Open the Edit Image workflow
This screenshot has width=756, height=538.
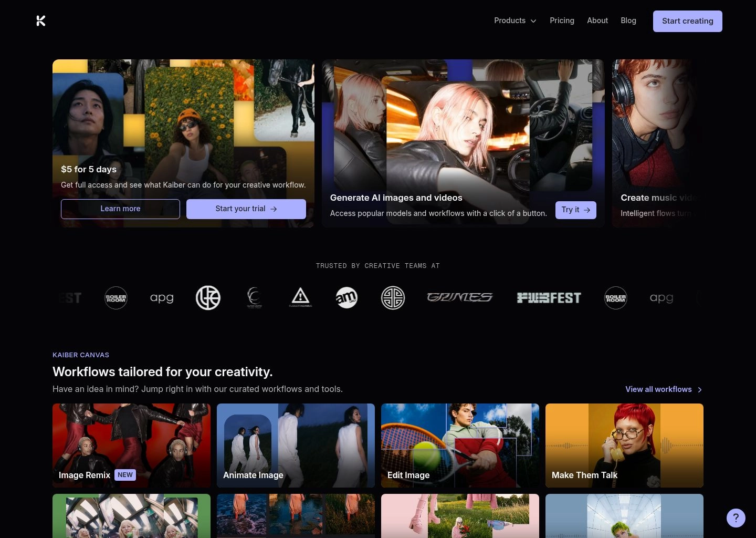point(460,446)
